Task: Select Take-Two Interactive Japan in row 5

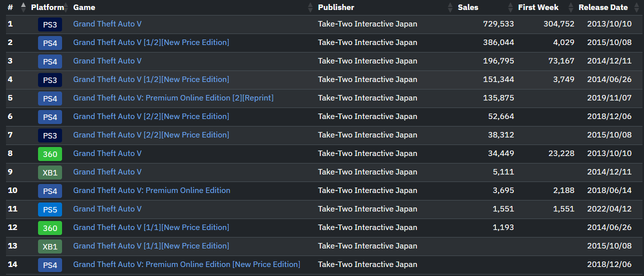Action: tap(368, 98)
